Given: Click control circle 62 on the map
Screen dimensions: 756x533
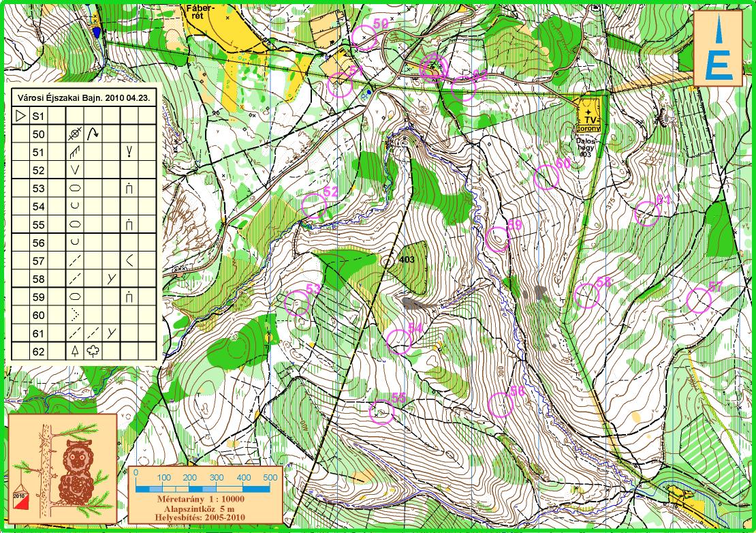Looking at the screenshot, I should (464, 89).
